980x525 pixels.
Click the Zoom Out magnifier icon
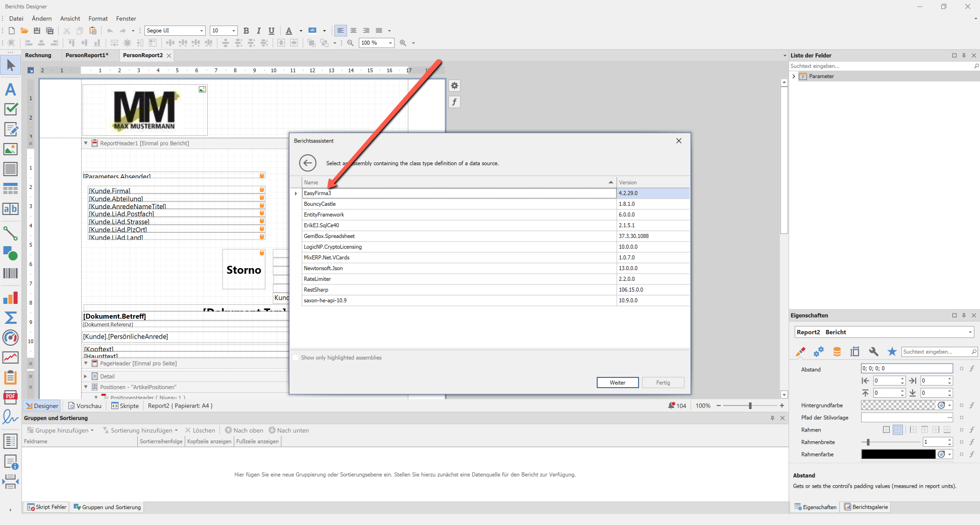click(350, 43)
